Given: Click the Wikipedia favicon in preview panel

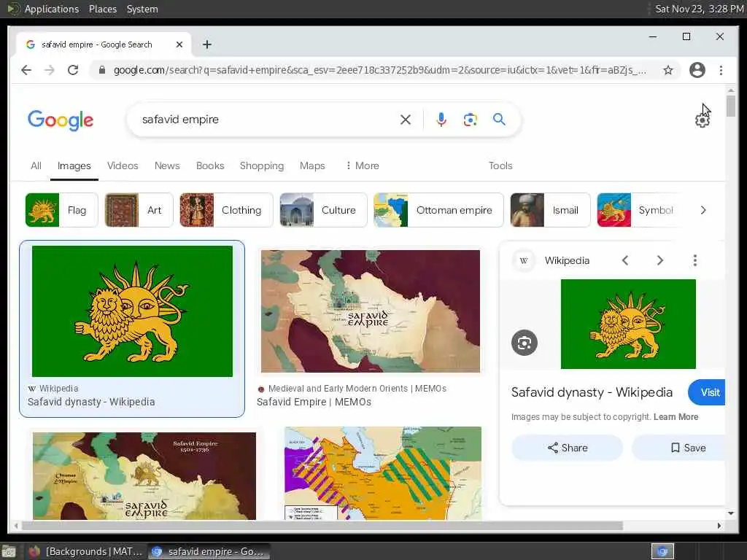Looking at the screenshot, I should [524, 260].
